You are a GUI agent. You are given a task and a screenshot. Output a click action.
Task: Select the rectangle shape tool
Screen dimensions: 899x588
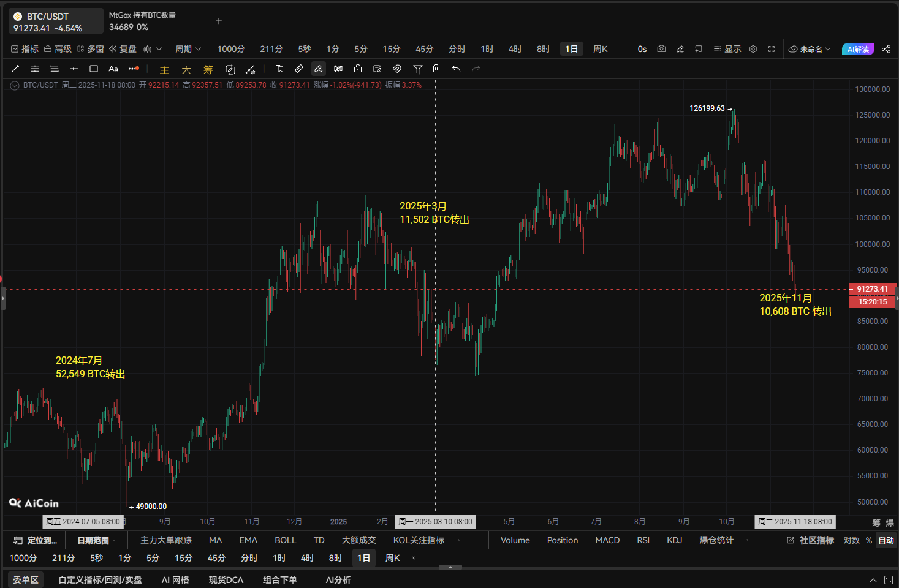tap(94, 69)
